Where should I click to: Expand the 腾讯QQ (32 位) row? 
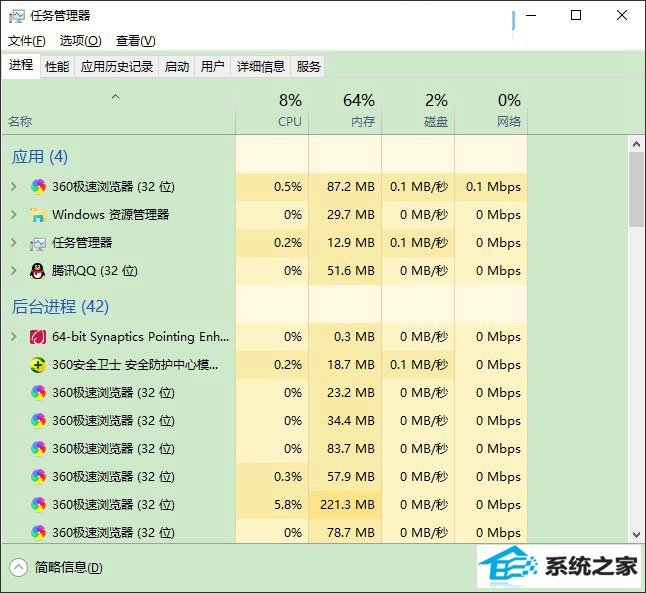(14, 271)
